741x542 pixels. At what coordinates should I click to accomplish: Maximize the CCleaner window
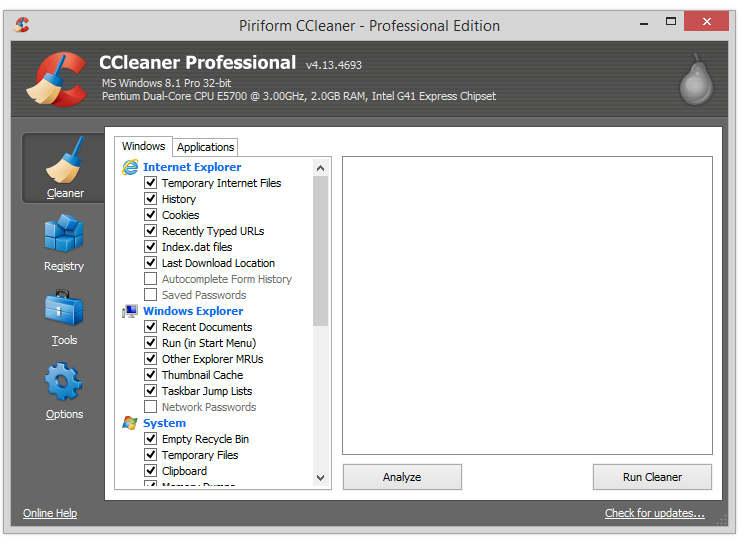tap(671, 22)
